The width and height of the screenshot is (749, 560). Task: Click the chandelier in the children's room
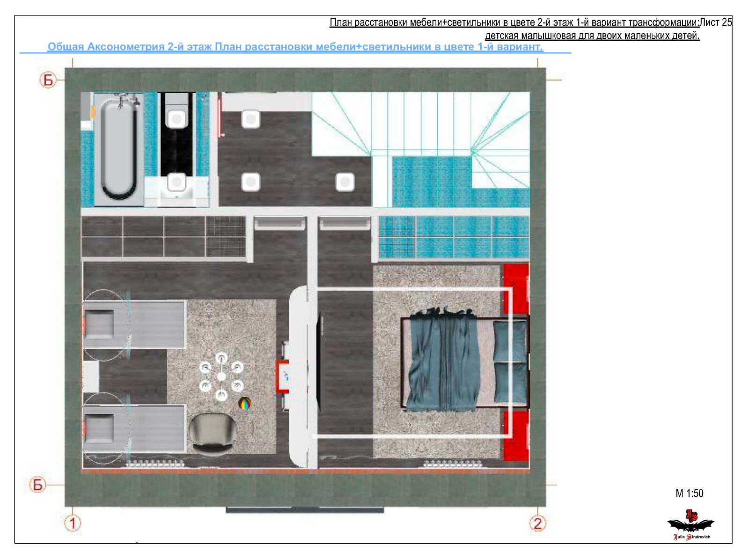coord(221,376)
